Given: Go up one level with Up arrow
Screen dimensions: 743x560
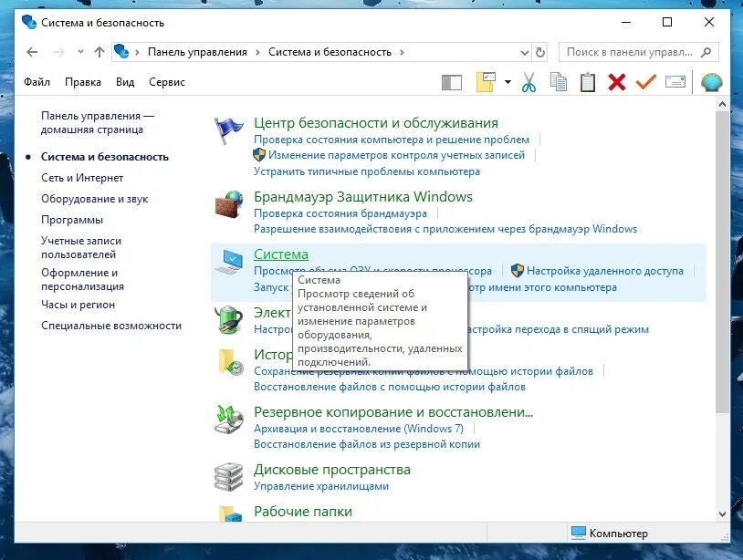Looking at the screenshot, I should (99, 52).
